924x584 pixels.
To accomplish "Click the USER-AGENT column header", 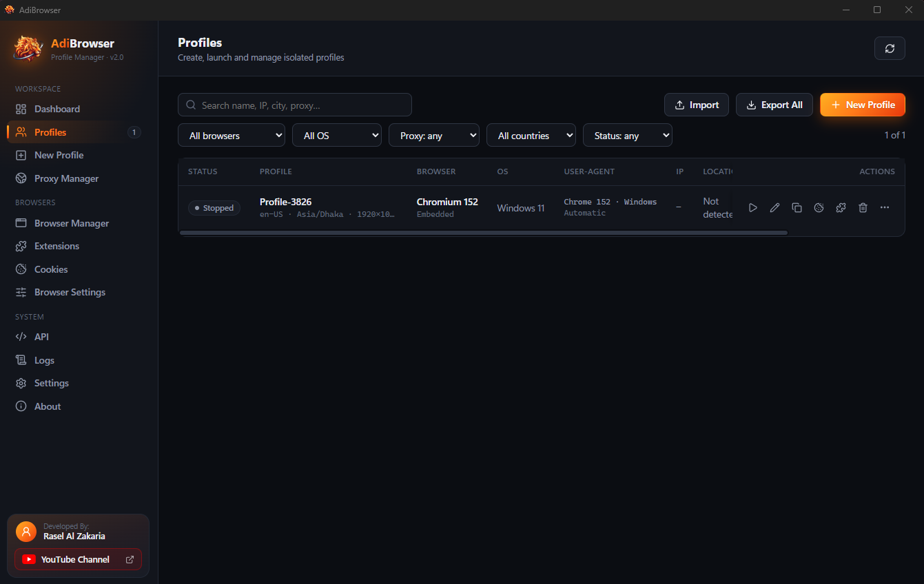I will pos(589,171).
